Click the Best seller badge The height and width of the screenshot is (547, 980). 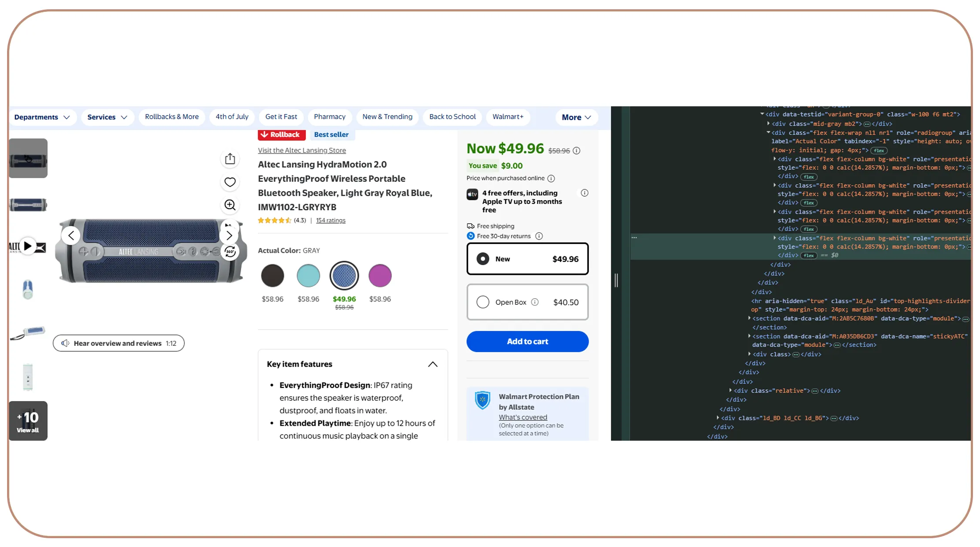click(332, 135)
